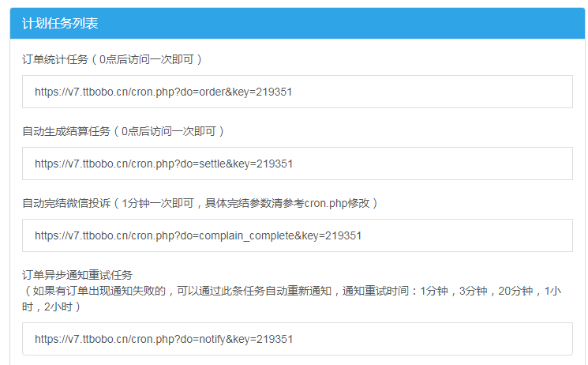The image size is (588, 365).
Task: Click the 计划任务列表 panel title
Action: 60,23
